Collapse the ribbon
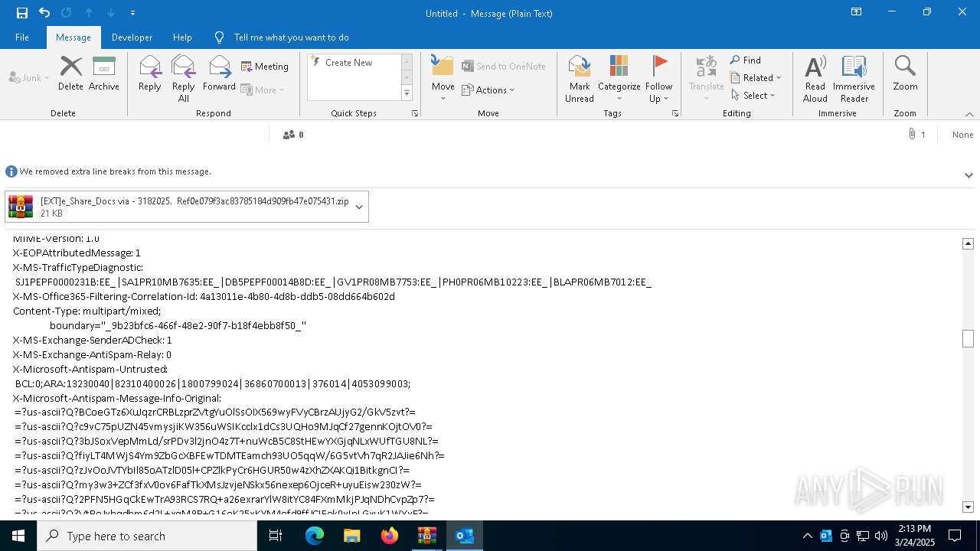 tap(969, 114)
